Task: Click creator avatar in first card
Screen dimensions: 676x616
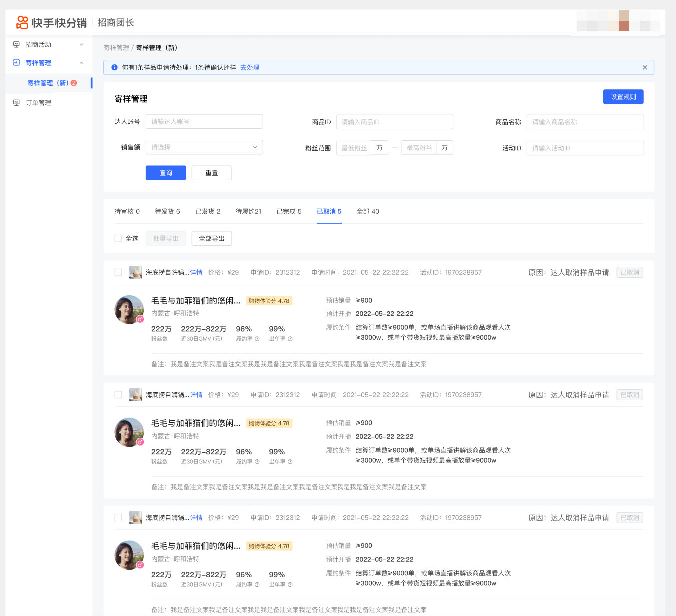Action: (x=129, y=309)
